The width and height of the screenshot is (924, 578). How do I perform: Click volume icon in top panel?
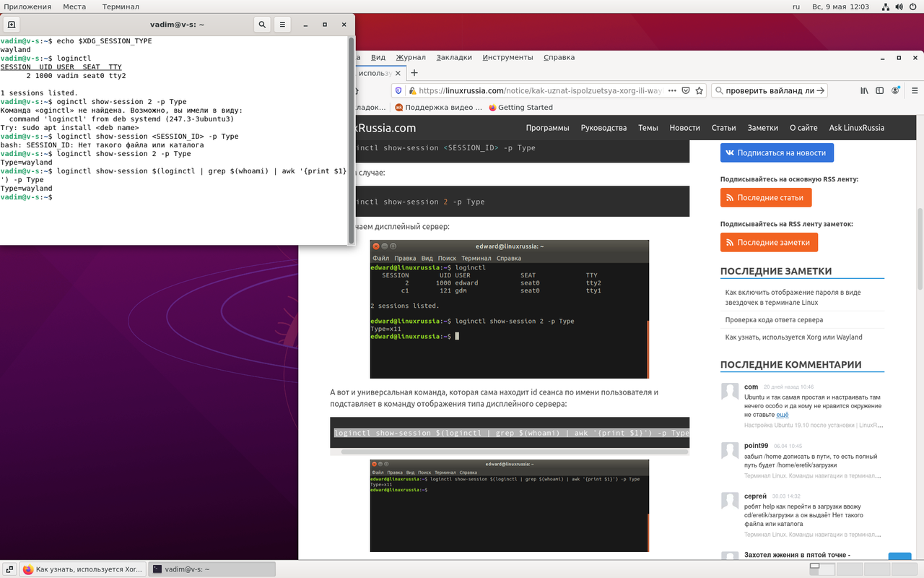900,7
